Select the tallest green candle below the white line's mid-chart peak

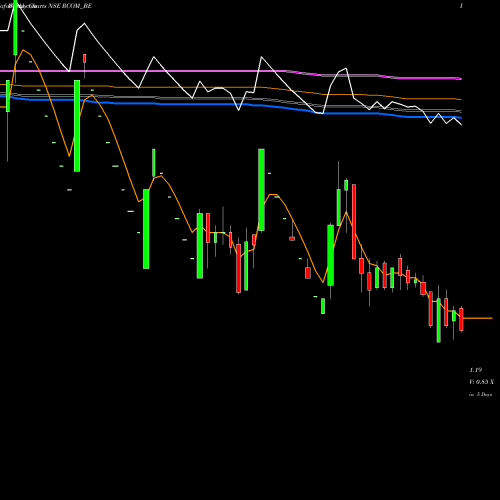[261, 190]
